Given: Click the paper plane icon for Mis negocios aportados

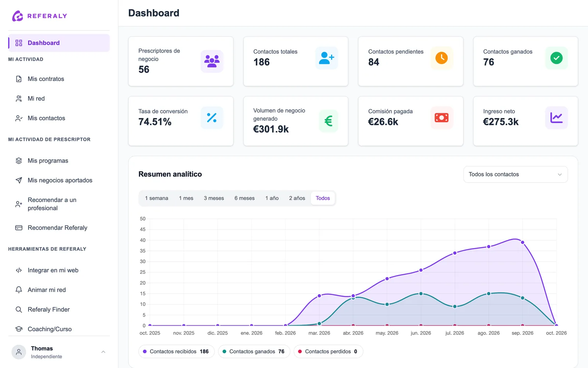Looking at the screenshot, I should point(19,180).
